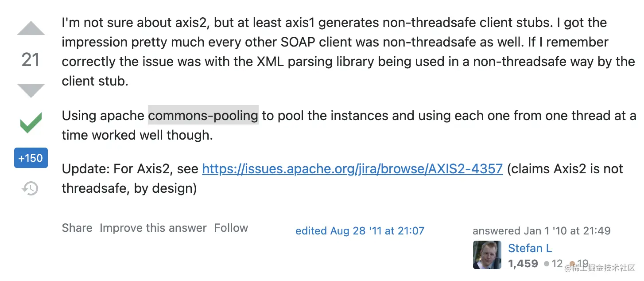Click the vote score 21
644x281 pixels.
coord(31,60)
